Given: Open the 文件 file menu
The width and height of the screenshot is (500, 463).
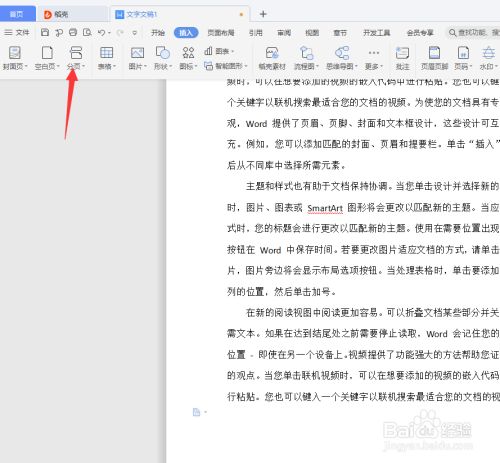Looking at the screenshot, I should (x=17, y=32).
